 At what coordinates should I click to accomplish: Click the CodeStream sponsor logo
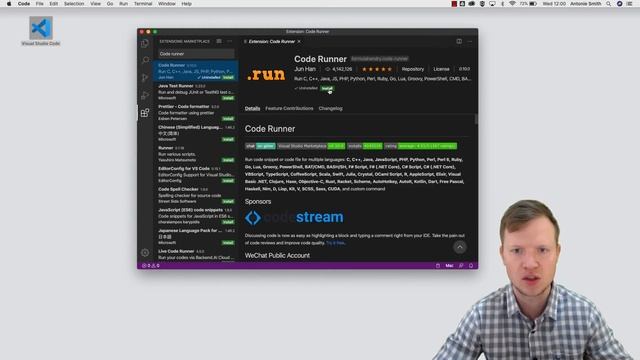294,217
